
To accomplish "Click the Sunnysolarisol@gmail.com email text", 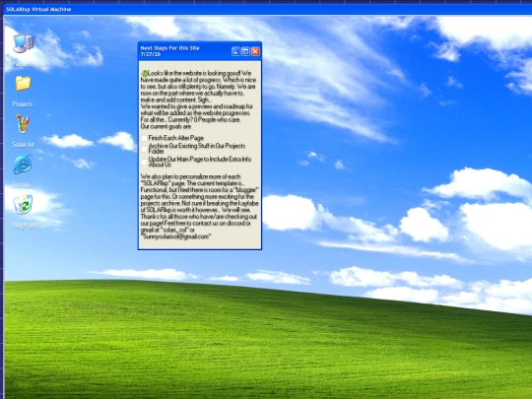I will coord(176,236).
